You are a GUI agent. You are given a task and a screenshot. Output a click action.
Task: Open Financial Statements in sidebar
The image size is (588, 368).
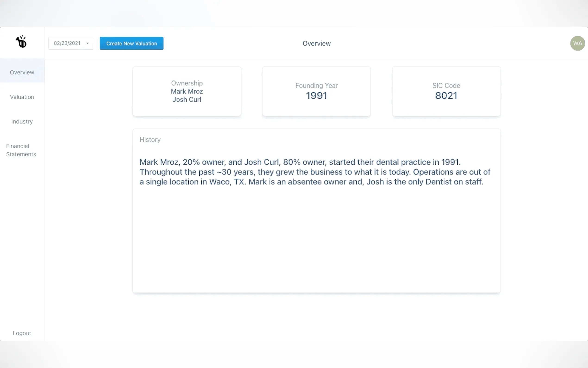(21, 150)
